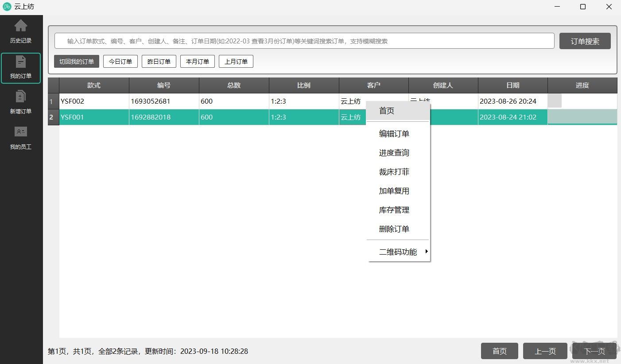Image resolution: width=621 pixels, height=364 pixels.
Task: Filter orders with 今日订单
Action: (x=120, y=61)
